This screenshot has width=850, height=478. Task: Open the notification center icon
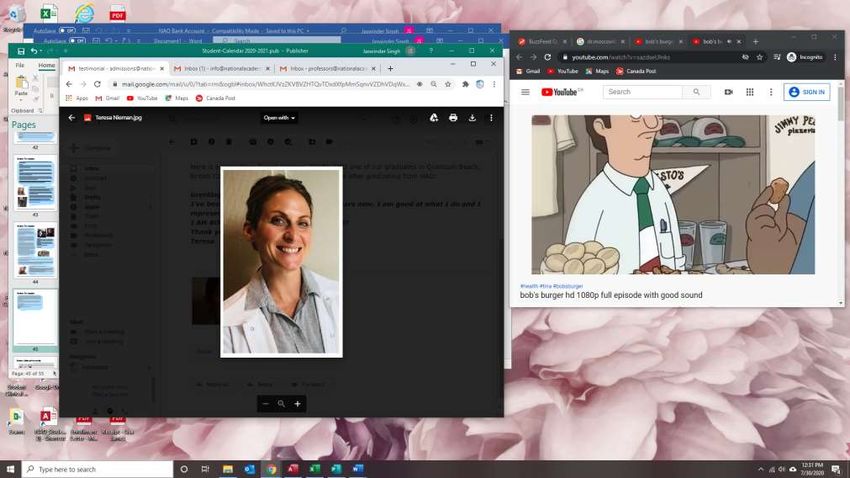(x=836, y=469)
